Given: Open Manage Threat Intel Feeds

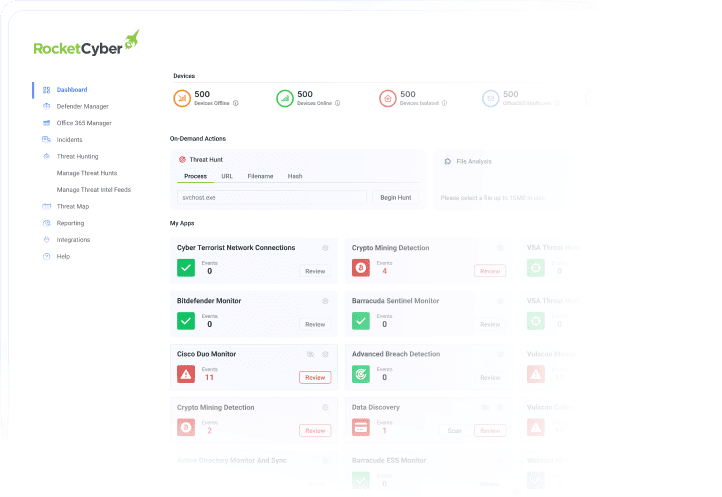Looking at the screenshot, I should pos(94,189).
